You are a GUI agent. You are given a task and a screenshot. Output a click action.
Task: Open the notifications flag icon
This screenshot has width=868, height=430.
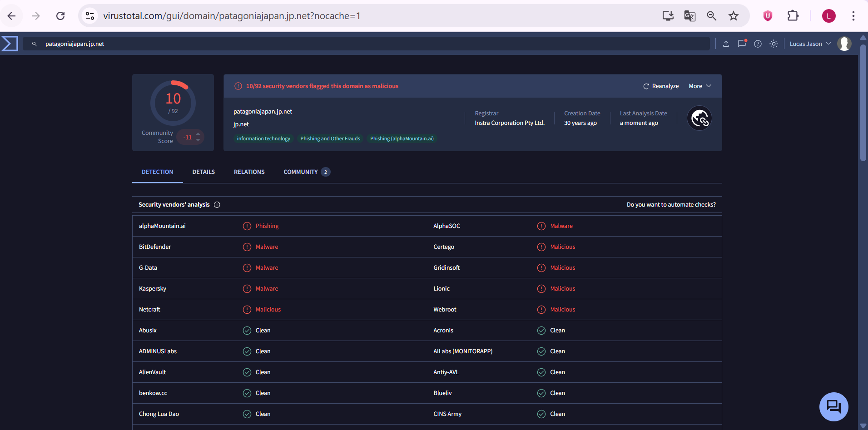click(x=742, y=44)
